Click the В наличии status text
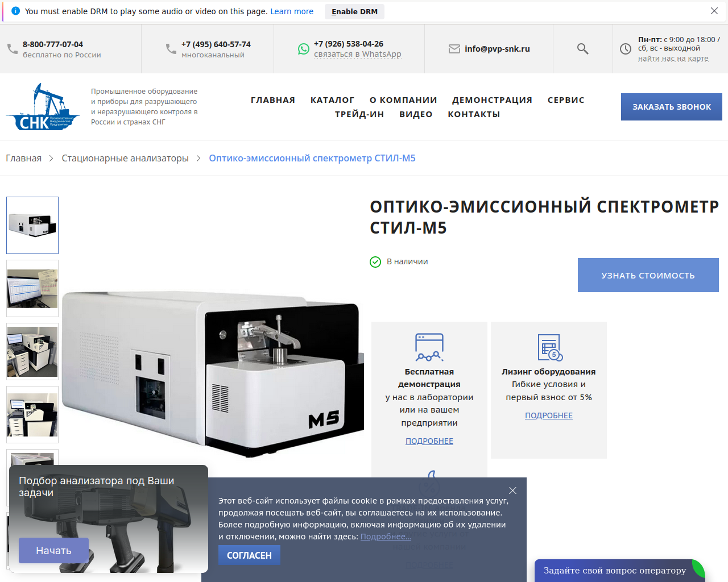 (x=407, y=261)
